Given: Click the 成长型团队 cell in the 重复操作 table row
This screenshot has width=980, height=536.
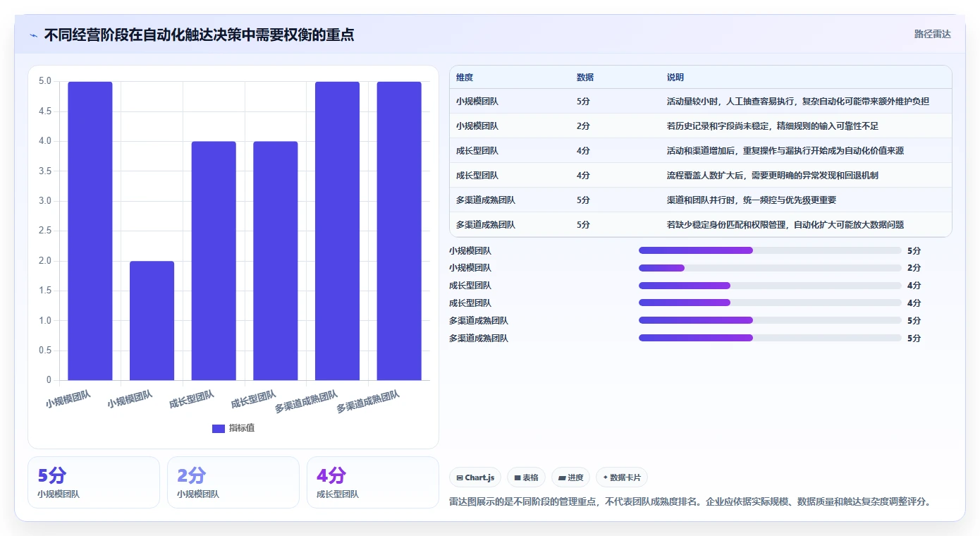Looking at the screenshot, I should (477, 150).
